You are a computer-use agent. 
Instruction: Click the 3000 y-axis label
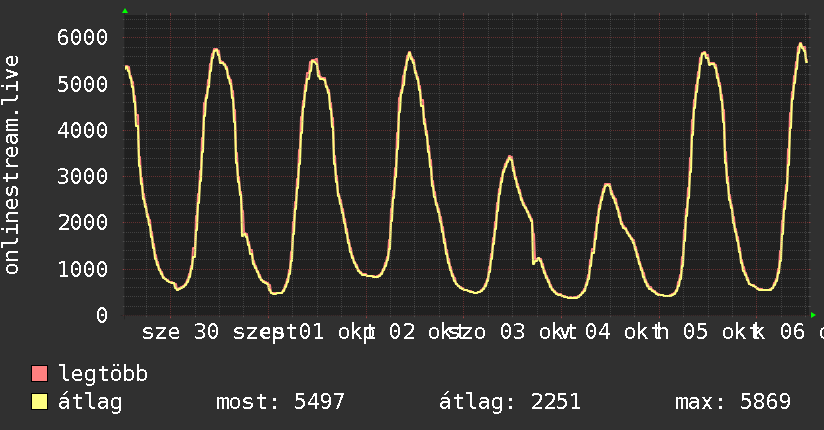[x=83, y=176]
